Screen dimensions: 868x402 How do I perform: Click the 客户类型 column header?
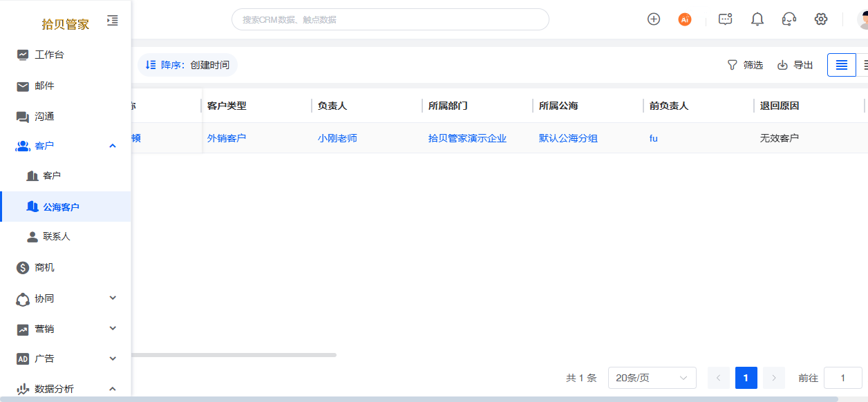227,106
